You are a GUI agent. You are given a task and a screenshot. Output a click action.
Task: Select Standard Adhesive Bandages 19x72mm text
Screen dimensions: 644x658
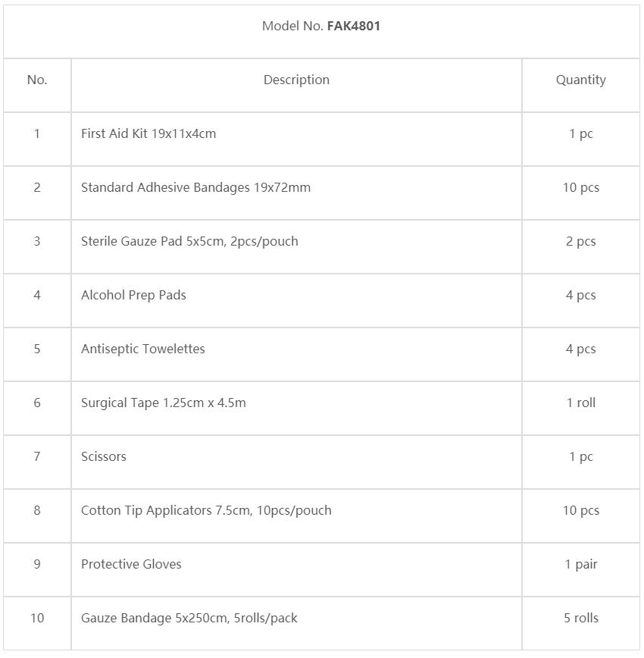(x=195, y=187)
